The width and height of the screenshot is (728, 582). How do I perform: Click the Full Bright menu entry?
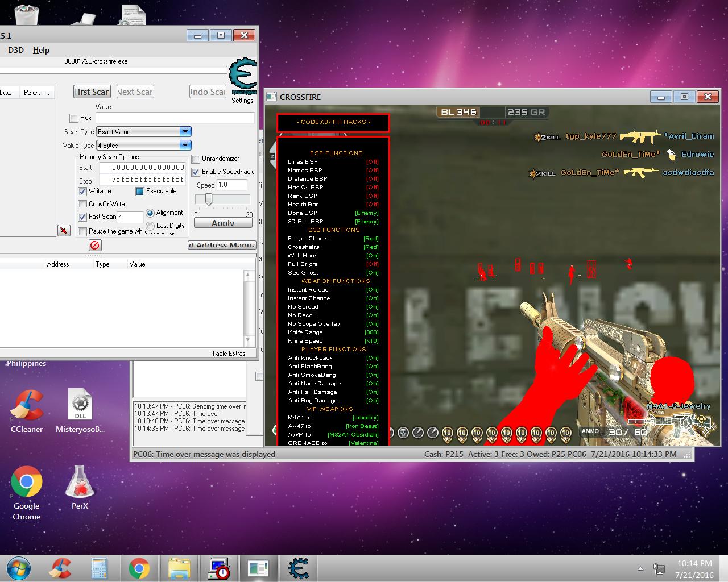tap(333, 264)
